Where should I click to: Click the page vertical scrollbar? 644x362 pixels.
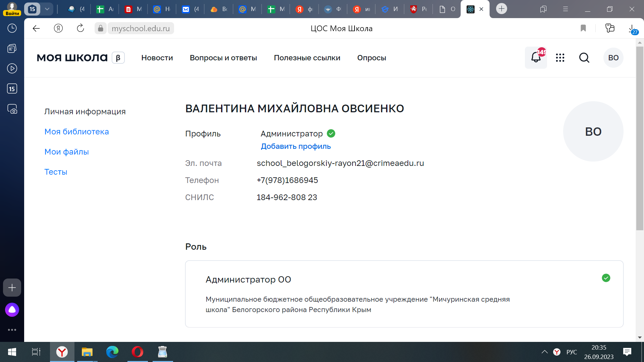[640, 138]
